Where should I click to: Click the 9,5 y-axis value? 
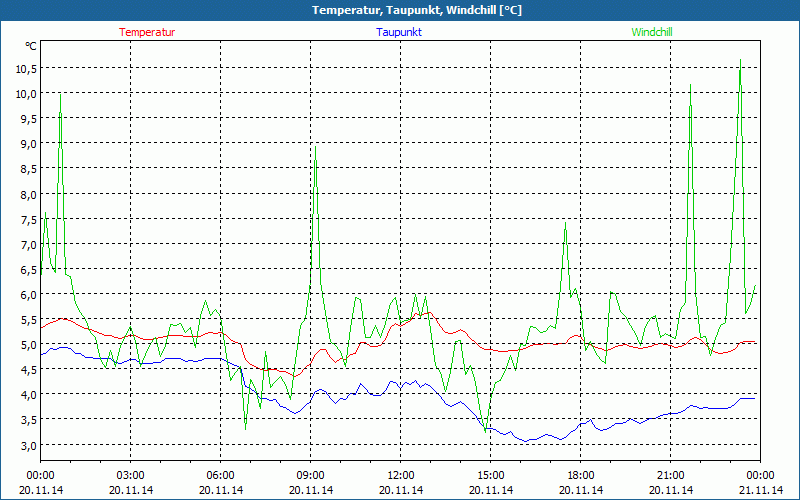point(29,119)
